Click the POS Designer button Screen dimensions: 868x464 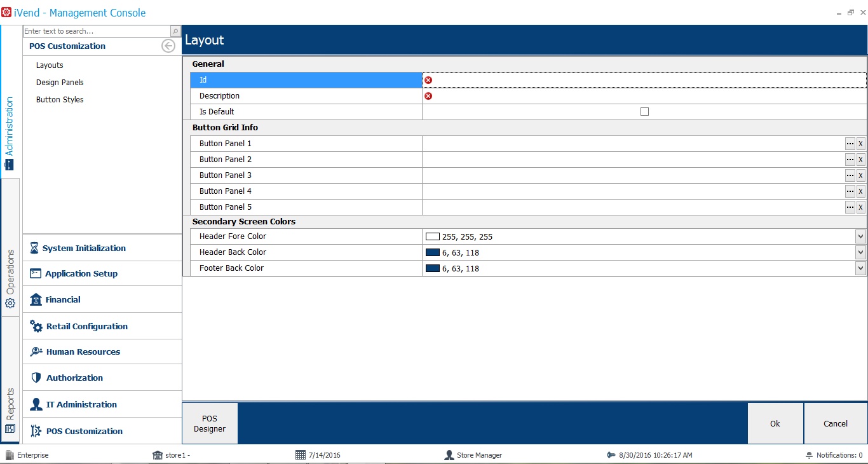[210, 423]
